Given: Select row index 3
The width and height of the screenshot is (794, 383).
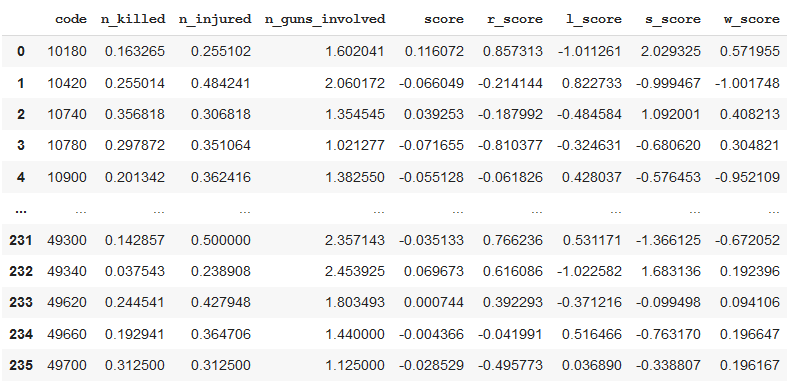Looking at the screenshot, I should 21,145.
